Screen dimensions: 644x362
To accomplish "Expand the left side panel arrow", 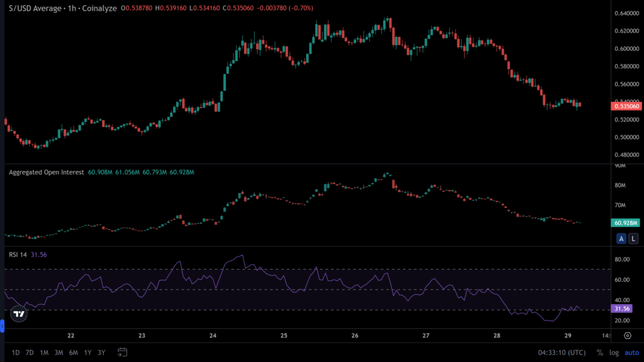I will point(2,326).
